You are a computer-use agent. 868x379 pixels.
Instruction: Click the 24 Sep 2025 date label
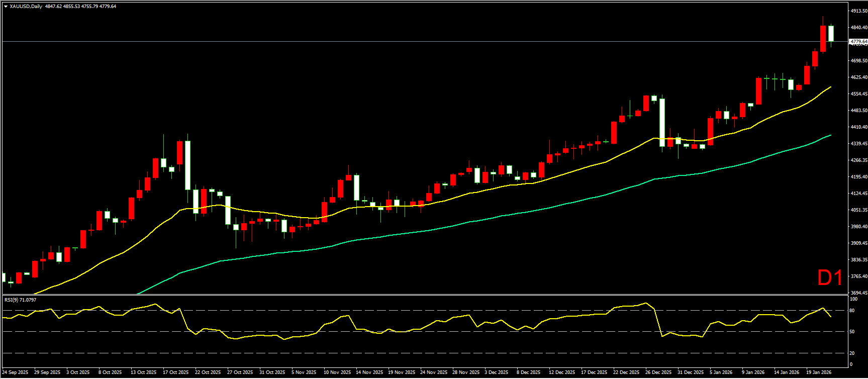15,372
